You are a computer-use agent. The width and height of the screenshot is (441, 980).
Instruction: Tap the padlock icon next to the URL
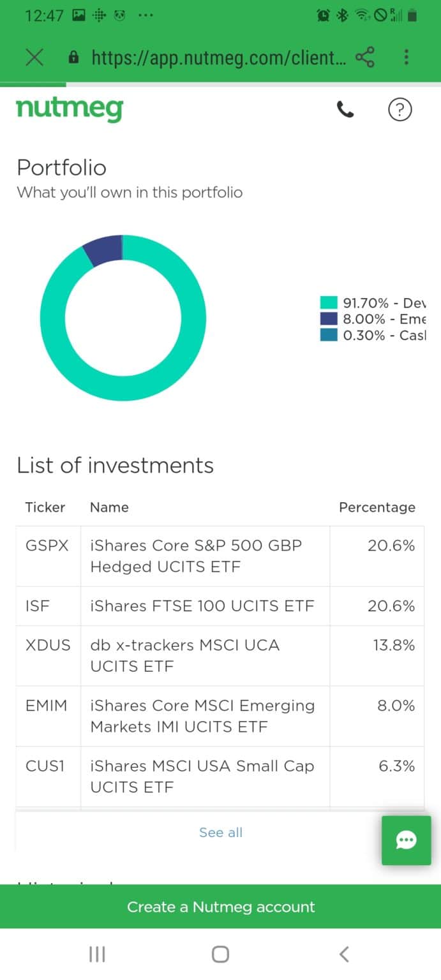[x=73, y=57]
